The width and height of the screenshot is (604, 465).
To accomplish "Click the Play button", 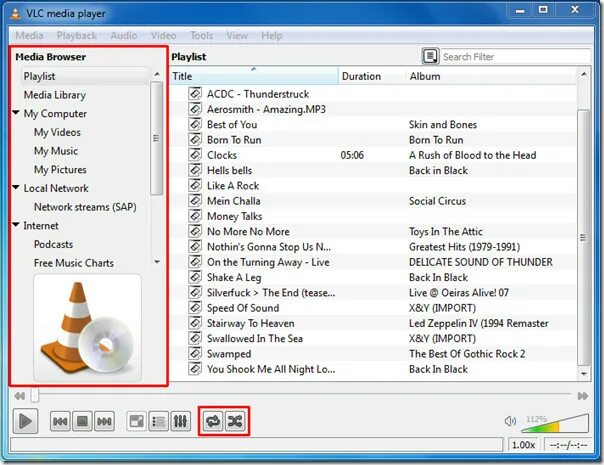I will 25,421.
